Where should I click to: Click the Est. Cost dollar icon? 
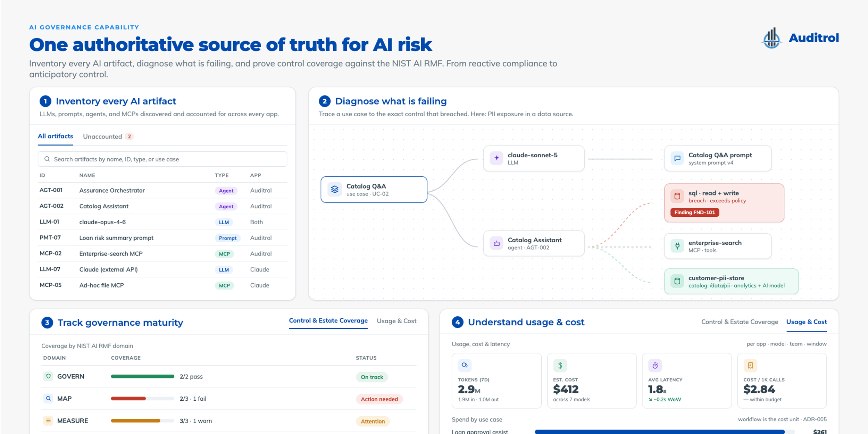[560, 365]
